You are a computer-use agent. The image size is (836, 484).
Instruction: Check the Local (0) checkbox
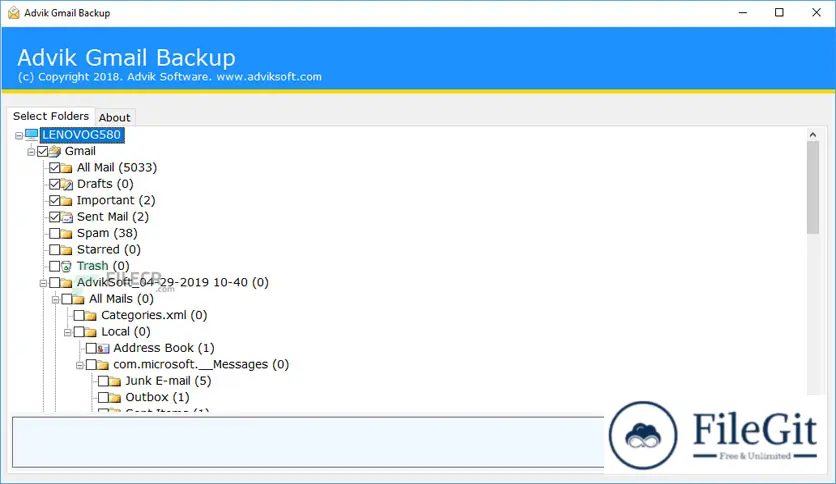[79, 332]
